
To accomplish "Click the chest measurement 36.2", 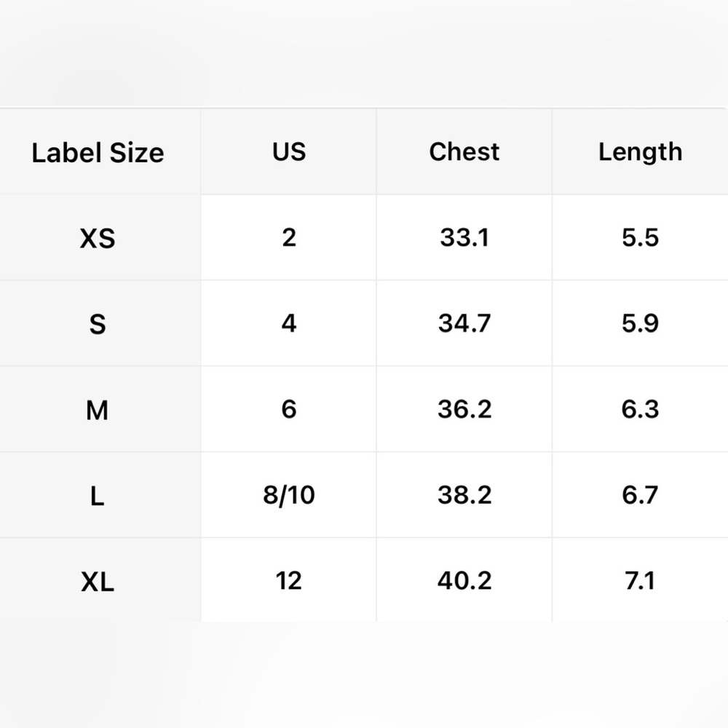I will click(464, 409).
